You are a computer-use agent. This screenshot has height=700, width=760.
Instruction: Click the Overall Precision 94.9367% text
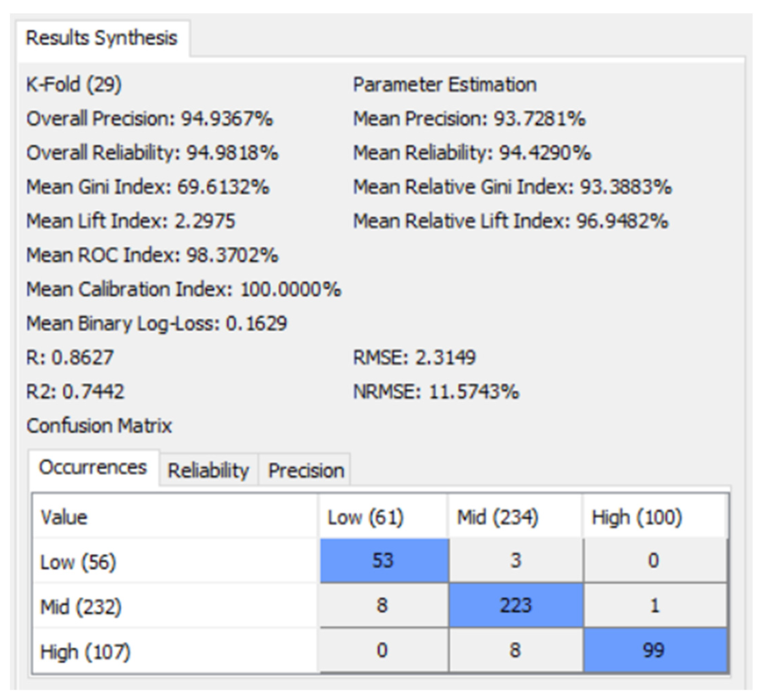coord(149,119)
